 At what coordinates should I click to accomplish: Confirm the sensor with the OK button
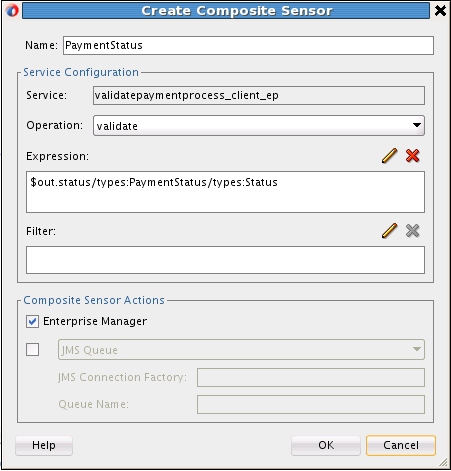click(326, 445)
